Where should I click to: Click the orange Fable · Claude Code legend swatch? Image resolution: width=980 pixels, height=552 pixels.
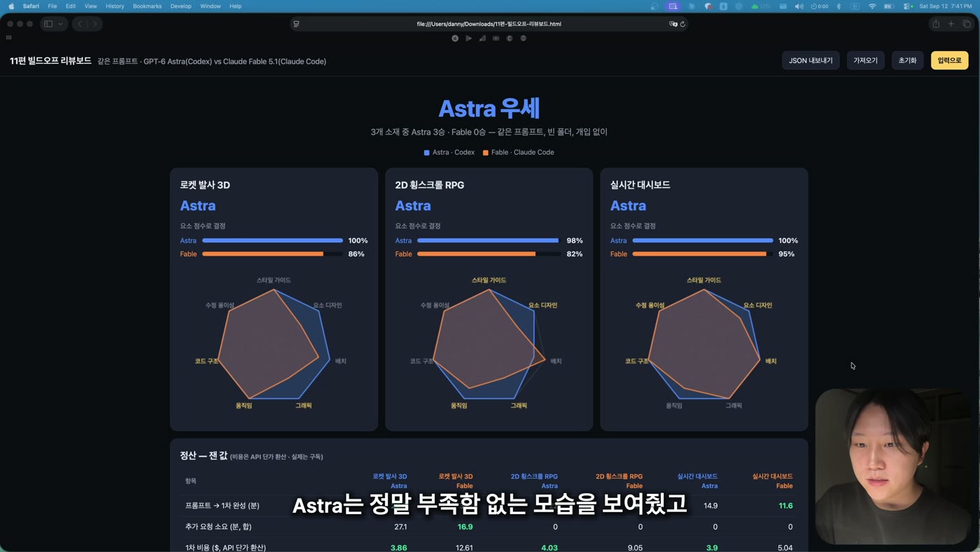[x=485, y=153]
